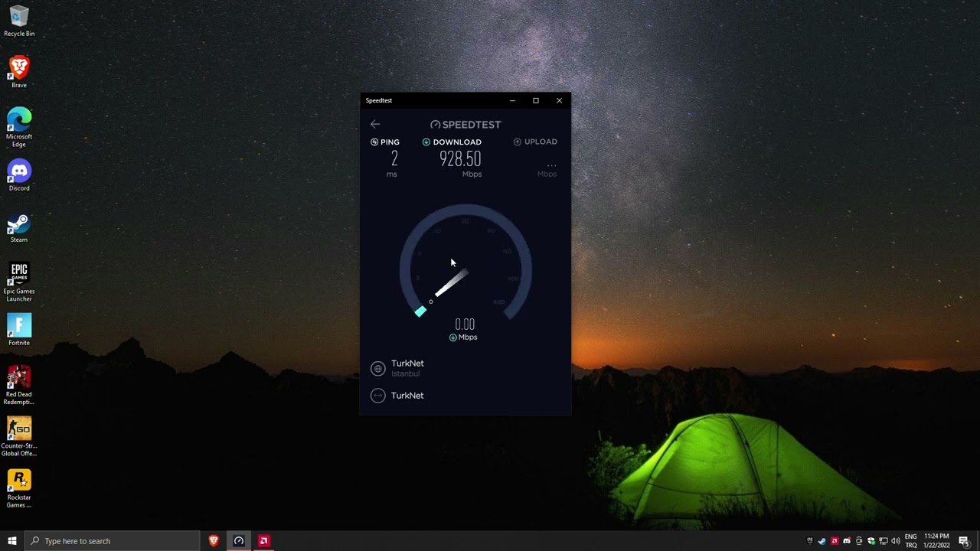The height and width of the screenshot is (551, 980).
Task: Click the Speedtest taskbar button
Action: point(239,541)
